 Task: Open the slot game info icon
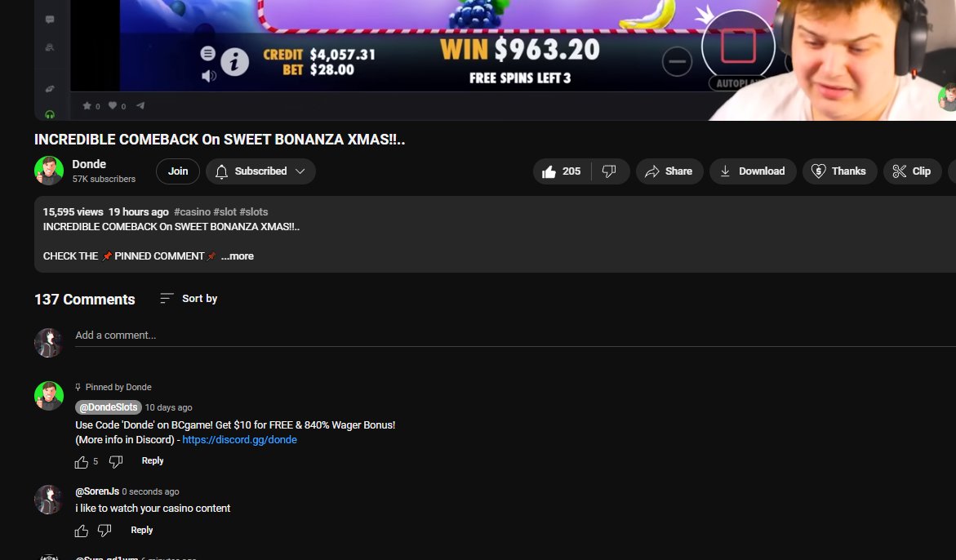(x=235, y=62)
